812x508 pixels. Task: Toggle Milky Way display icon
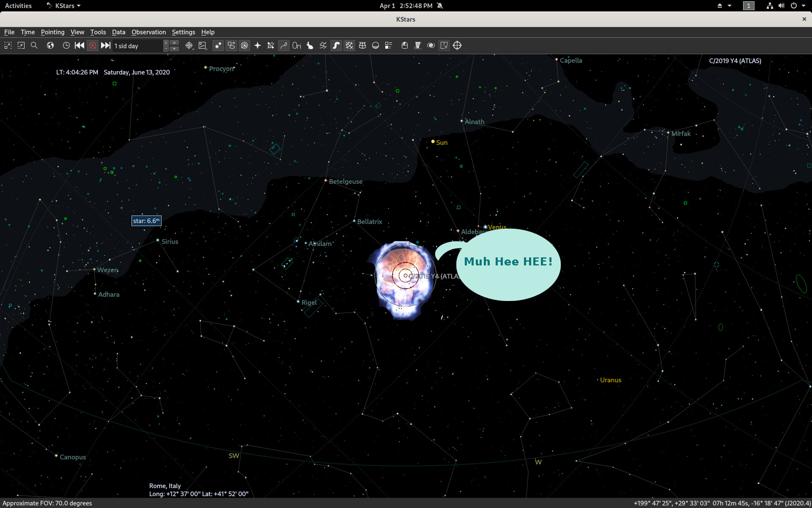(336, 45)
